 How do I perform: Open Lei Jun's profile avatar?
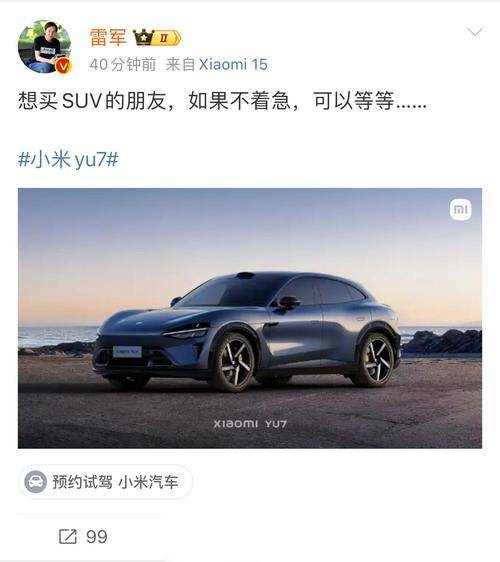click(44, 47)
